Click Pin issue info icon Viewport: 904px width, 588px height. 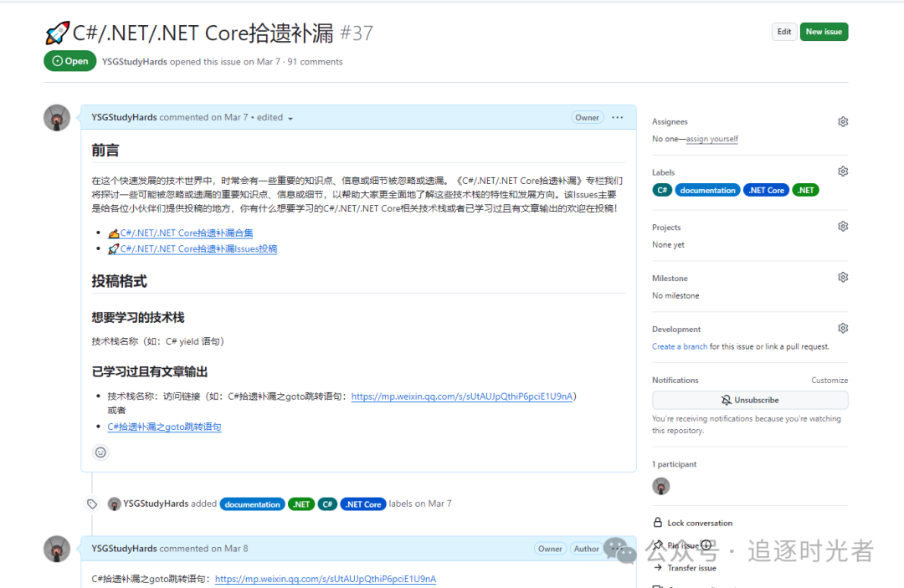(x=706, y=545)
